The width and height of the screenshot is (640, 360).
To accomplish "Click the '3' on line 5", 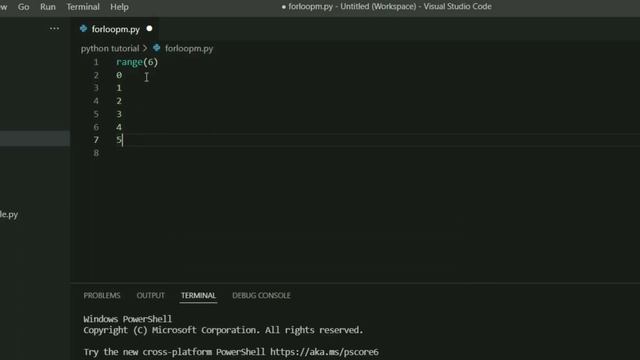I will (x=119, y=114).
